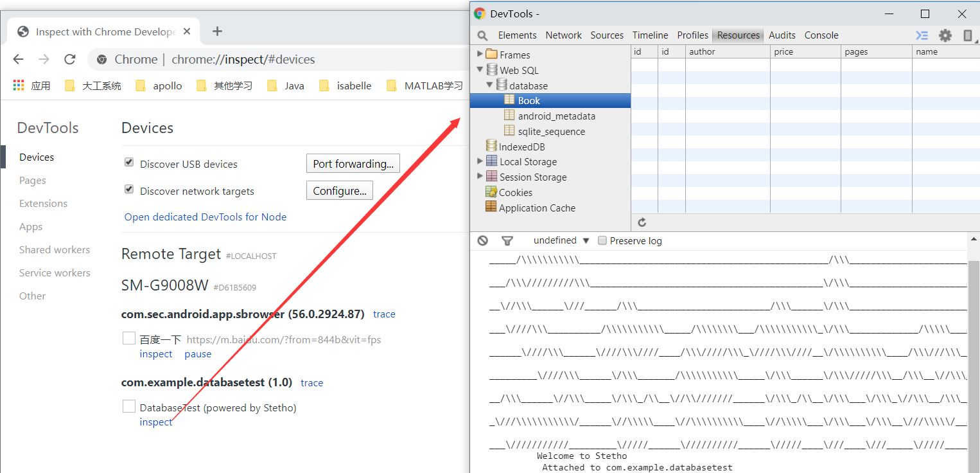980x473 pixels.
Task: Click the refresh icon below the table
Action: (642, 222)
